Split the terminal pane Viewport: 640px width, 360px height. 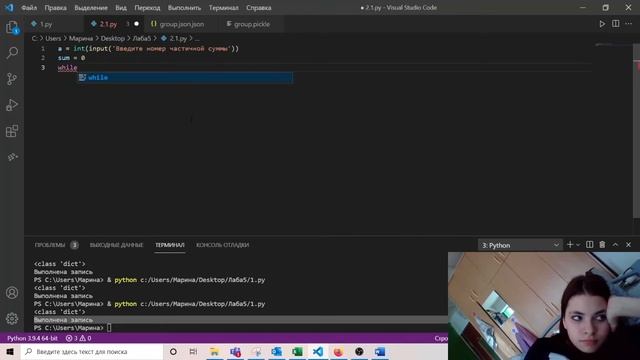click(x=589, y=244)
